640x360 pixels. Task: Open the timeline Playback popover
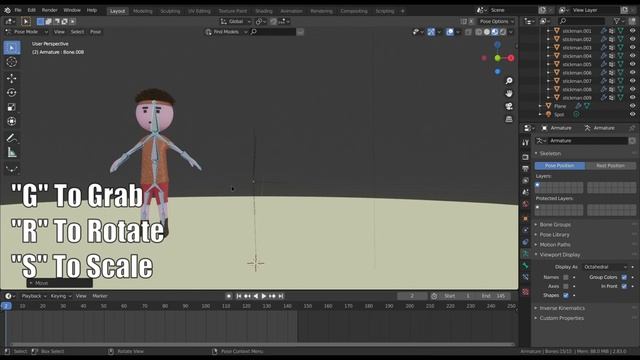coord(34,296)
